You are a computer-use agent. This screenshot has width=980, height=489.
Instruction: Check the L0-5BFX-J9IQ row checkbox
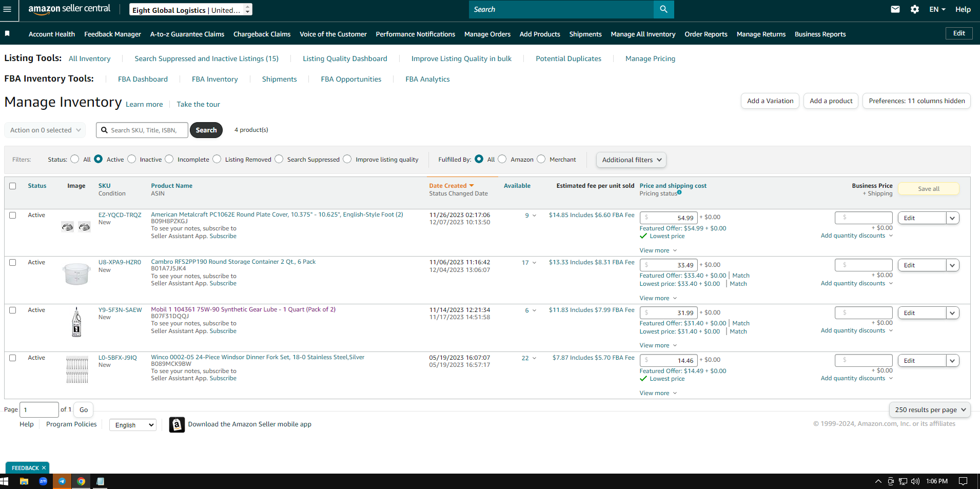tap(13, 358)
